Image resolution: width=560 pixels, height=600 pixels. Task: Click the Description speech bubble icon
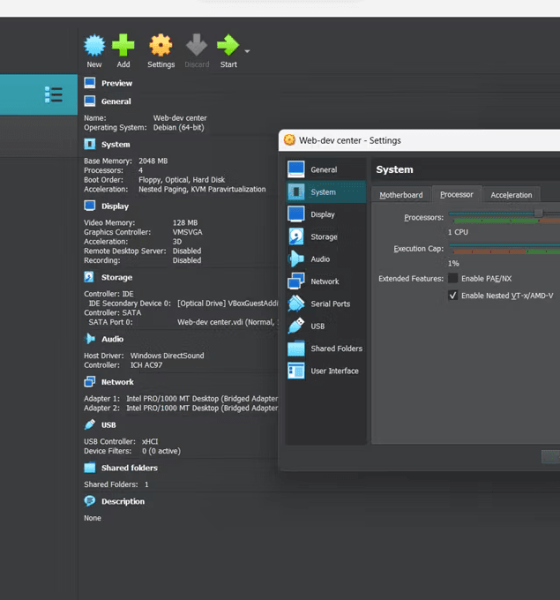click(90, 501)
